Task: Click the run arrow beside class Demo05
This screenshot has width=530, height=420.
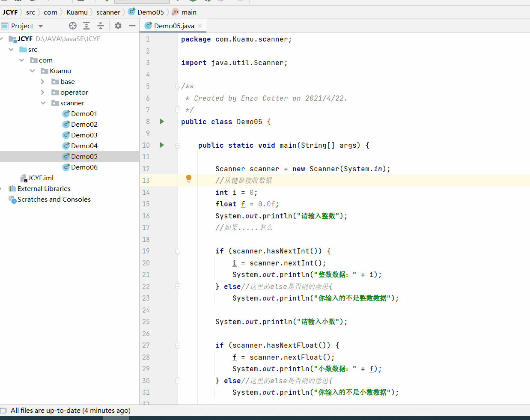Action: pyautogui.click(x=162, y=122)
